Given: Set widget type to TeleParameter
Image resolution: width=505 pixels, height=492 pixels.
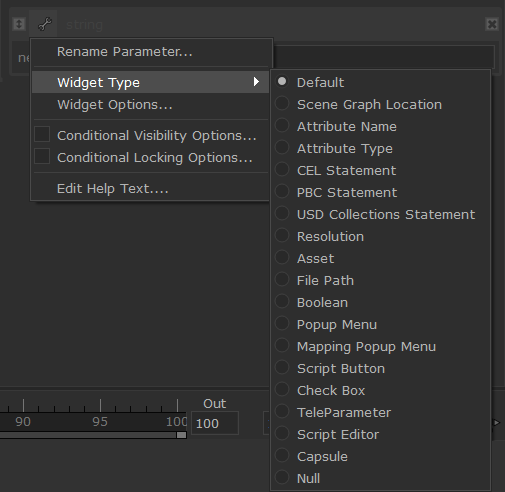Looking at the screenshot, I should [381, 412].
